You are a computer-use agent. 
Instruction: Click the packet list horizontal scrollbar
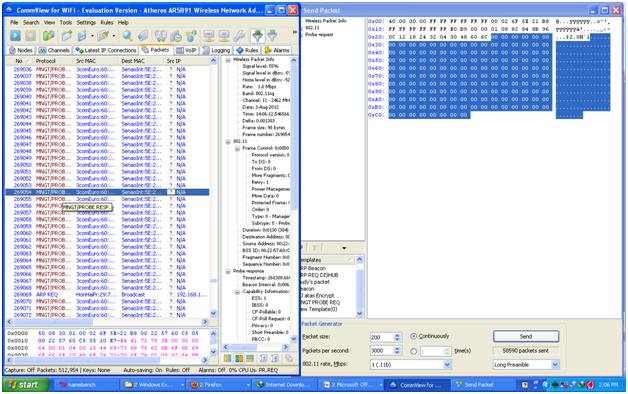107,322
